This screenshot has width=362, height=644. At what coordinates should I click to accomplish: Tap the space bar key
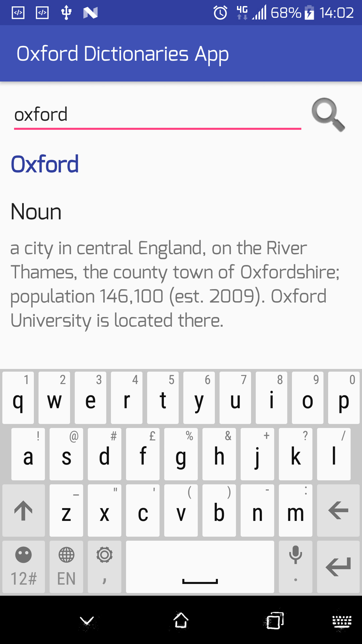[x=200, y=567]
